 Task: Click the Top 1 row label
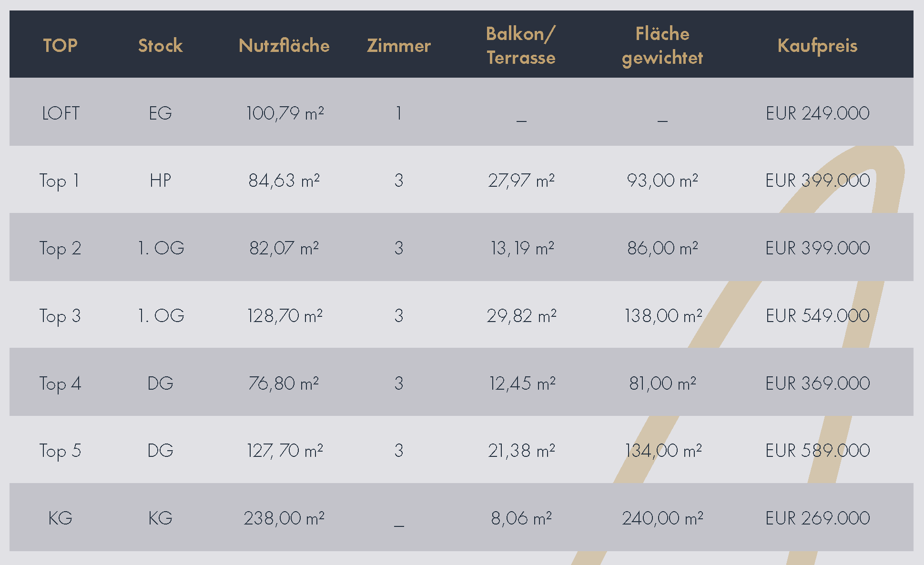59,181
